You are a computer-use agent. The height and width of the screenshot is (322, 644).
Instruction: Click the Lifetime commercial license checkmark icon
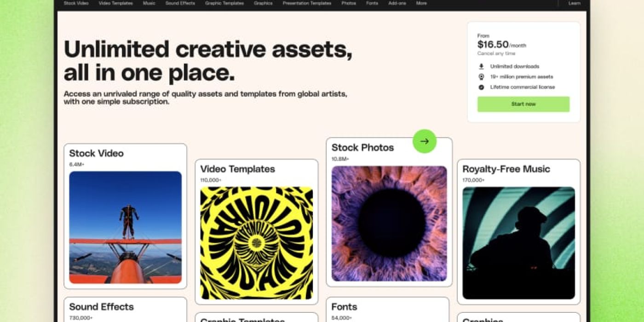click(481, 87)
